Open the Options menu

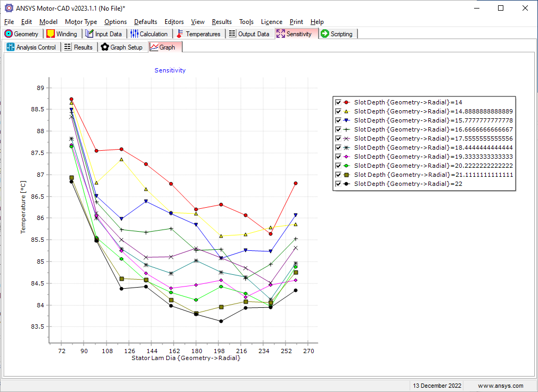pos(116,22)
